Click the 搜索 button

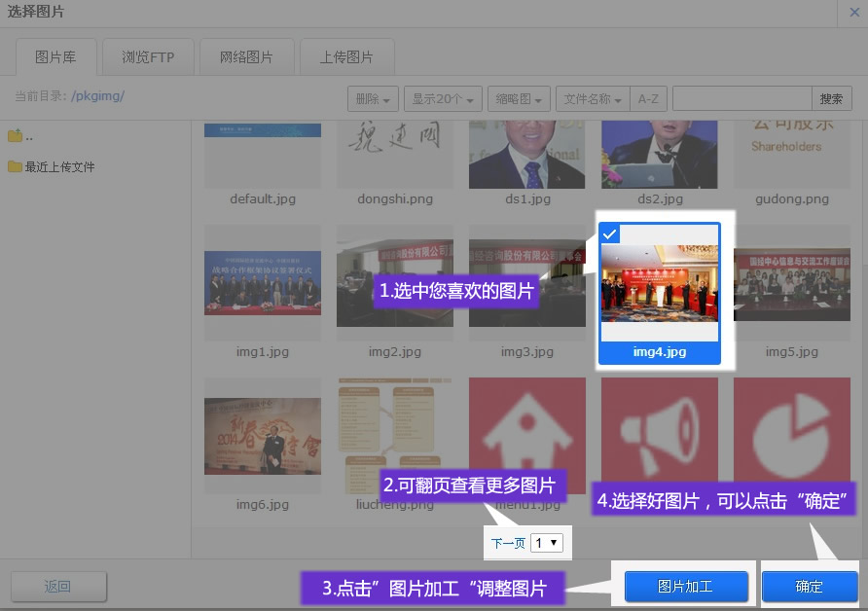tap(831, 99)
